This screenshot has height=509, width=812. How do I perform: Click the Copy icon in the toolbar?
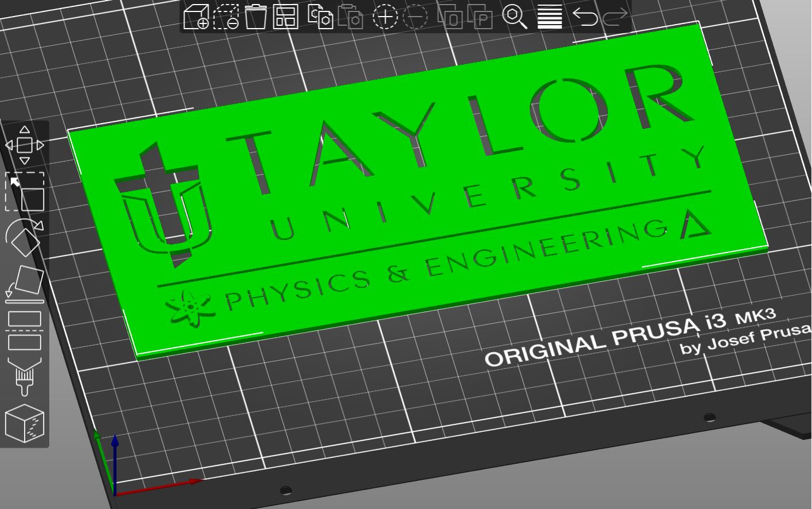click(x=321, y=18)
